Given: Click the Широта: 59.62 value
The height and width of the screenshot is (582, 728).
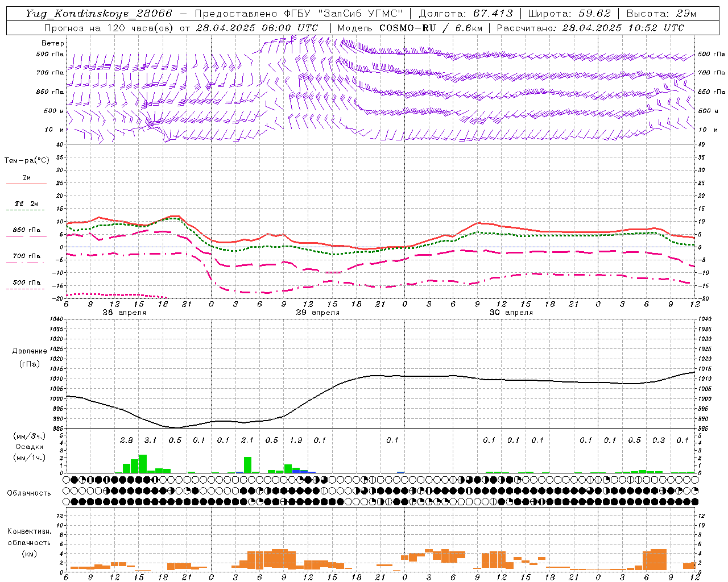Looking at the screenshot, I should (x=569, y=14).
